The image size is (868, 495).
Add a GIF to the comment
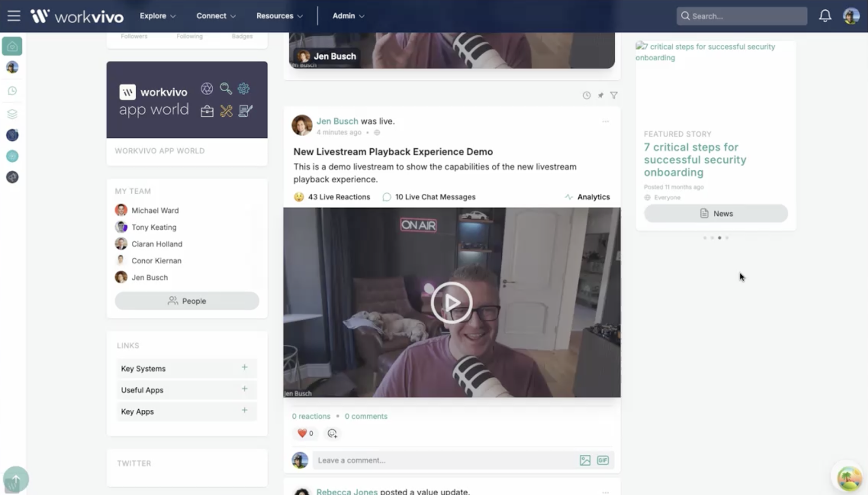pyautogui.click(x=603, y=460)
